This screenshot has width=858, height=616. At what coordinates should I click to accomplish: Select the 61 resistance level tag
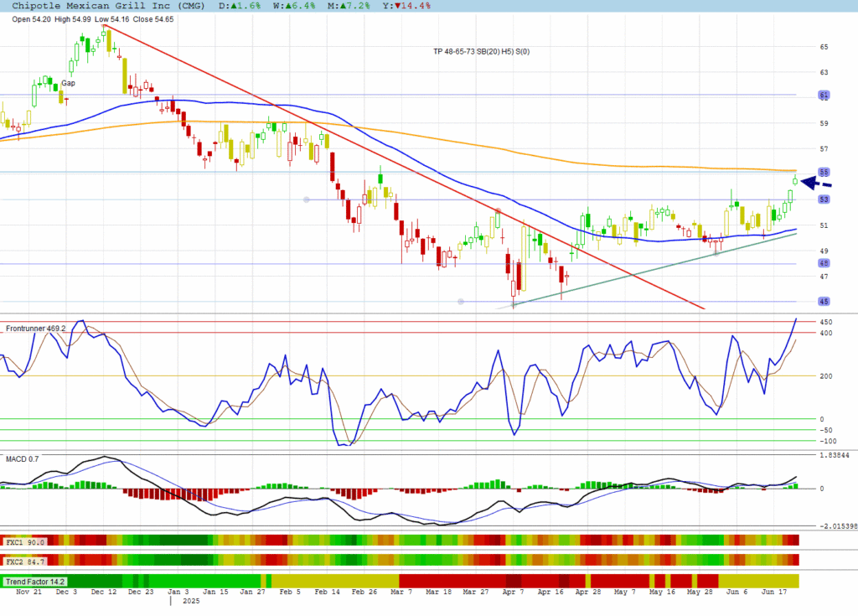pos(824,96)
